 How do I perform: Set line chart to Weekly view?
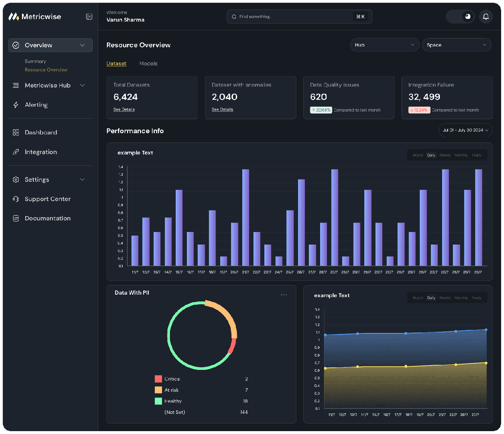[x=445, y=298]
